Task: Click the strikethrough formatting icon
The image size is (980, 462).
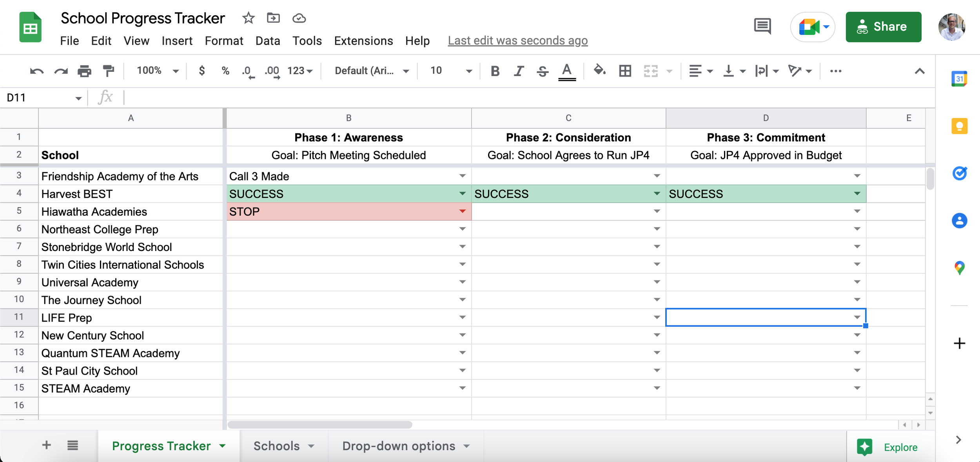Action: point(543,71)
